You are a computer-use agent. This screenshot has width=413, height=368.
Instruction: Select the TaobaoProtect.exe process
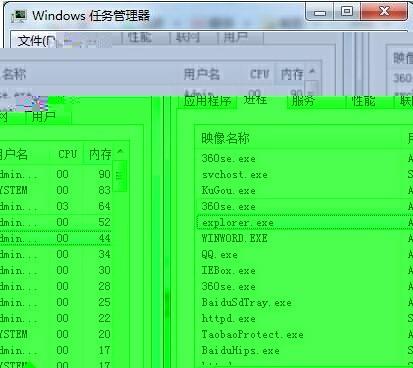(x=252, y=334)
